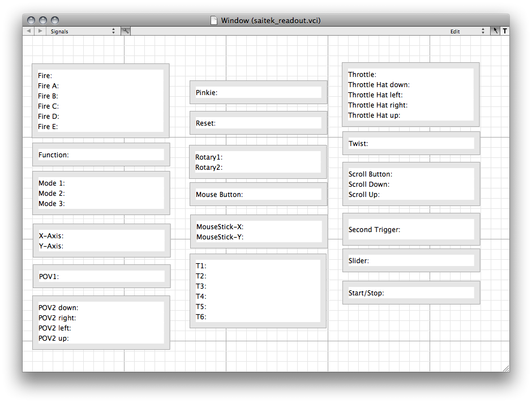Select the Fire: label
This screenshot has width=532, height=403.
click(x=45, y=76)
